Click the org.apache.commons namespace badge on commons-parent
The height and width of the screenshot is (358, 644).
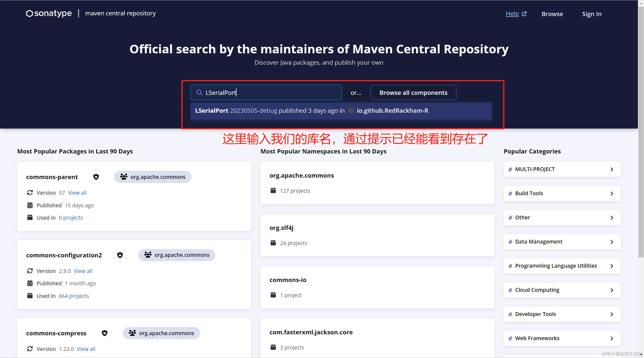(x=153, y=177)
